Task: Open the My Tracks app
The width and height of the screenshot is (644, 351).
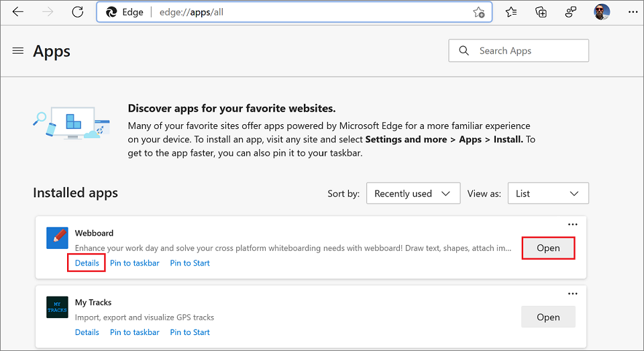Action: 548,317
